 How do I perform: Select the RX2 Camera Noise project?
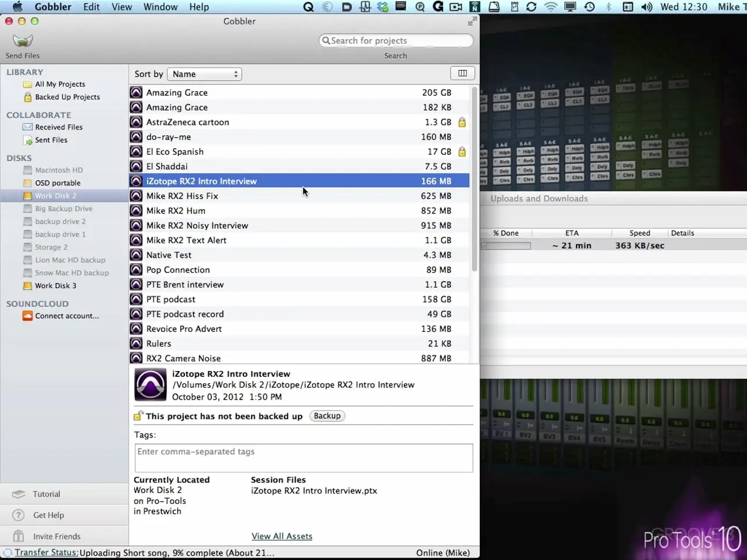point(299,358)
